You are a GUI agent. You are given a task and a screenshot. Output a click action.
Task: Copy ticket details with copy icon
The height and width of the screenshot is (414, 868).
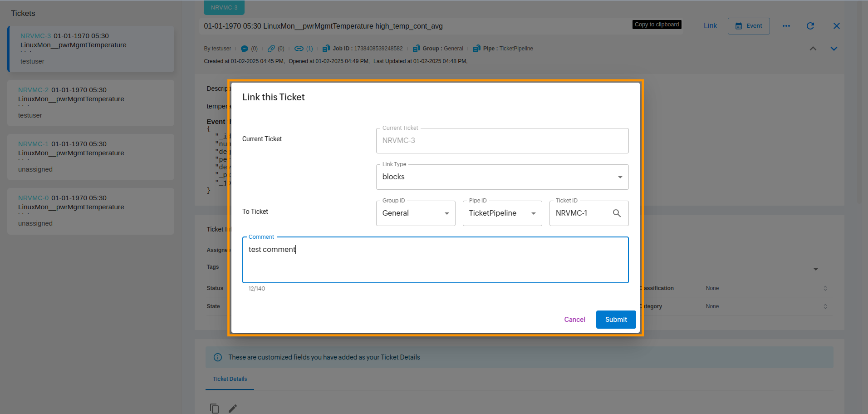click(215, 409)
